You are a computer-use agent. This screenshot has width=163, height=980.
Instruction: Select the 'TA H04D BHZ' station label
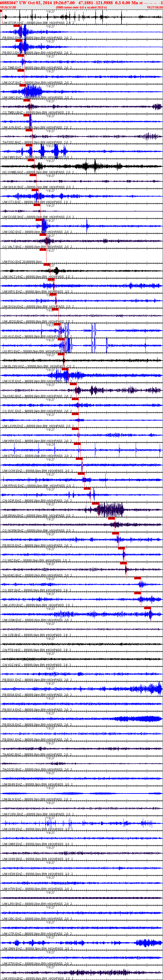(12, 575)
